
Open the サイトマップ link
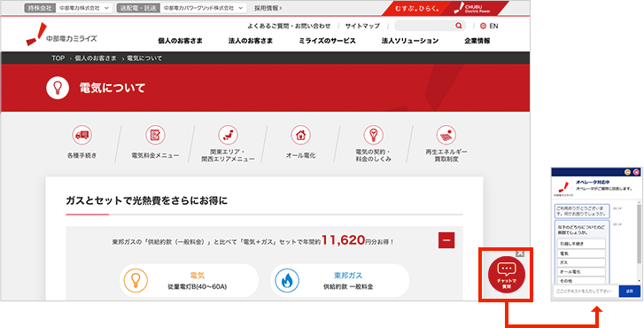click(x=362, y=26)
